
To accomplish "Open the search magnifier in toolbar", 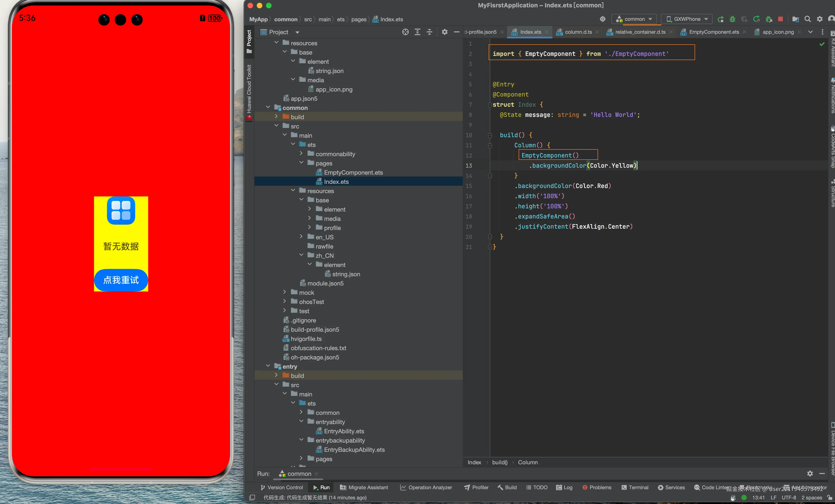I will pos(808,19).
